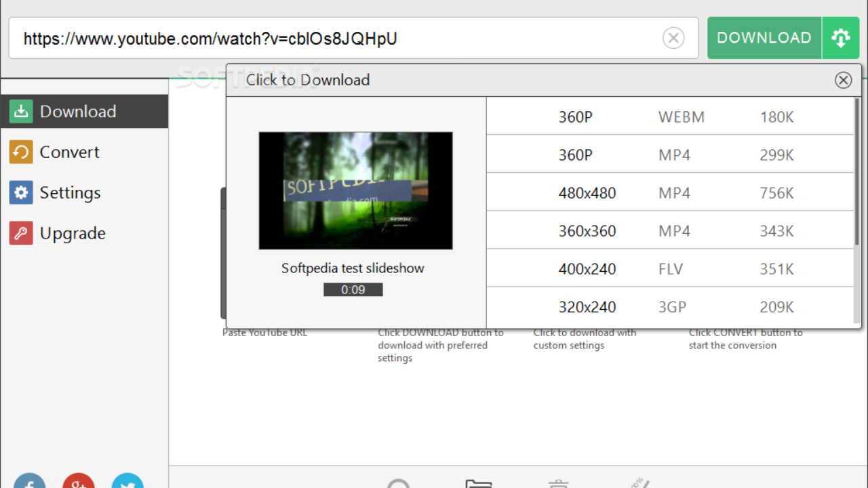Click the orange Convert icon
The width and height of the screenshot is (868, 488).
coord(21,152)
